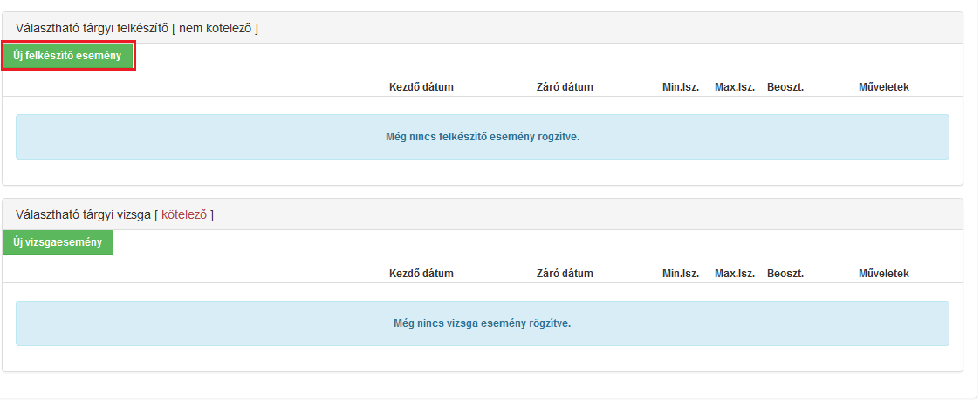Image resolution: width=980 pixels, height=401 pixels.
Task: Select Min.lsz. column header in felkészítő table
Action: 682,87
